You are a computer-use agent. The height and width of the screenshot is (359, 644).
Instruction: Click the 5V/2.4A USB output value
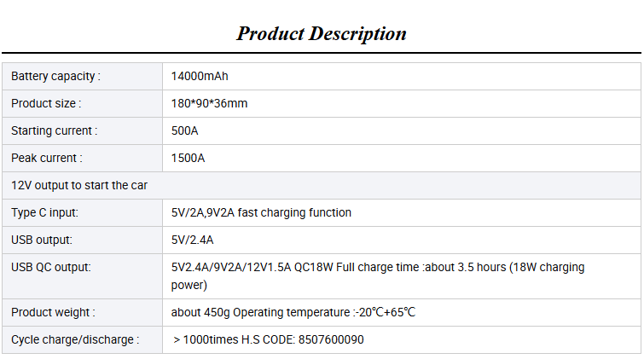(192, 240)
